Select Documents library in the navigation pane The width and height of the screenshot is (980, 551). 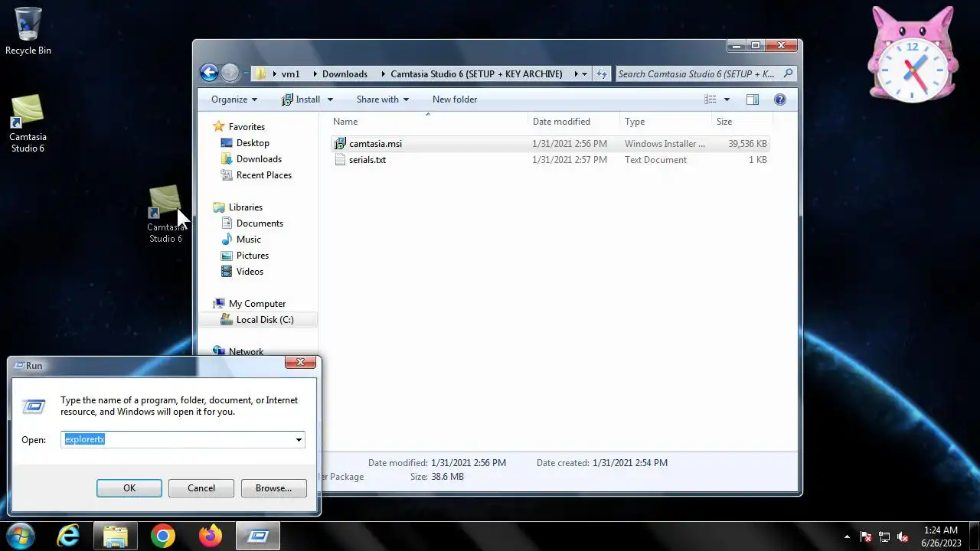(260, 223)
